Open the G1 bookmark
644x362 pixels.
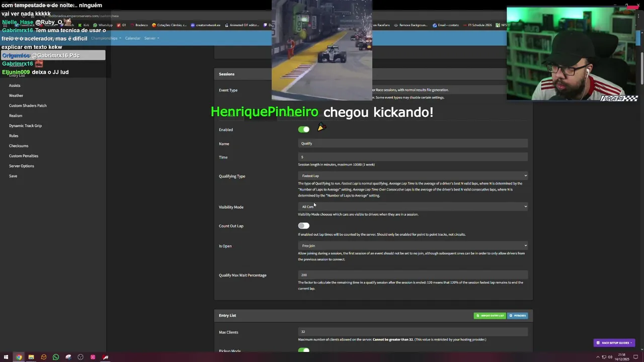121,25
